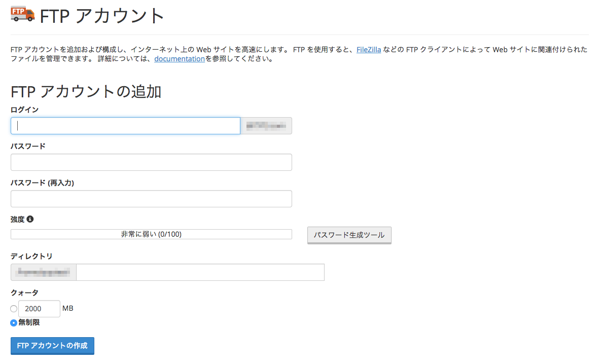Click the first パスワード input field

(x=151, y=162)
